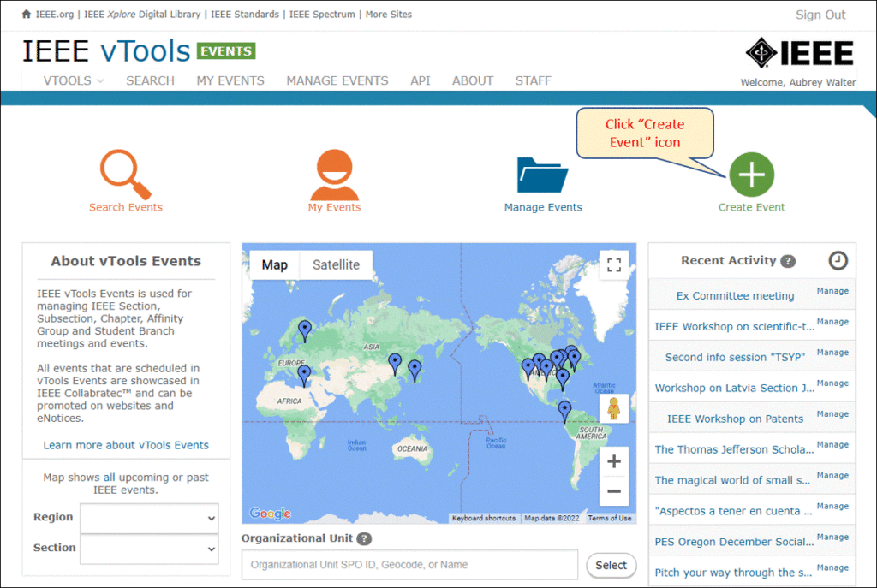
Task: Zoom out on the map
Action: click(613, 491)
